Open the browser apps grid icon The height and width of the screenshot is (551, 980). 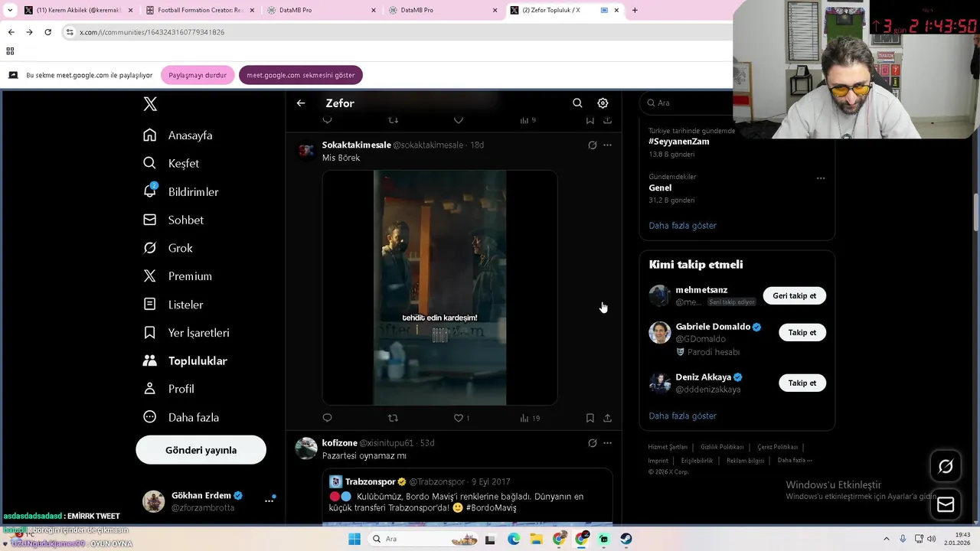pos(10,51)
